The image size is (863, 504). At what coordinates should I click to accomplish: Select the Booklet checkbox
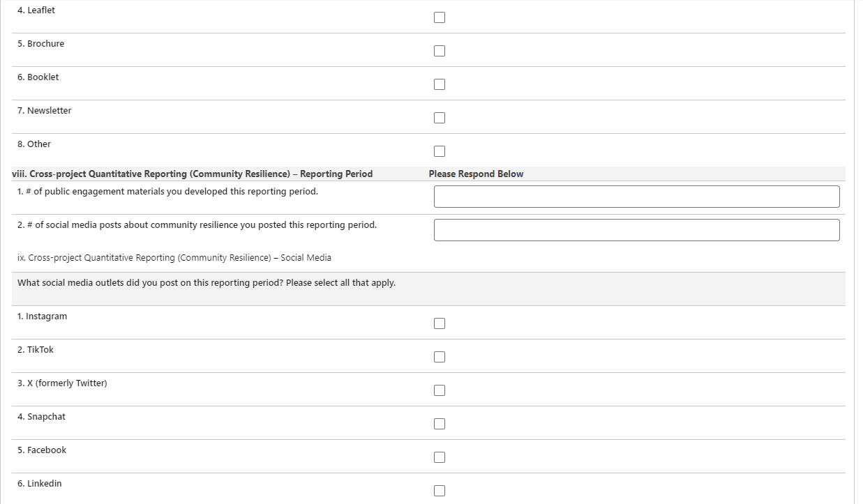click(440, 84)
